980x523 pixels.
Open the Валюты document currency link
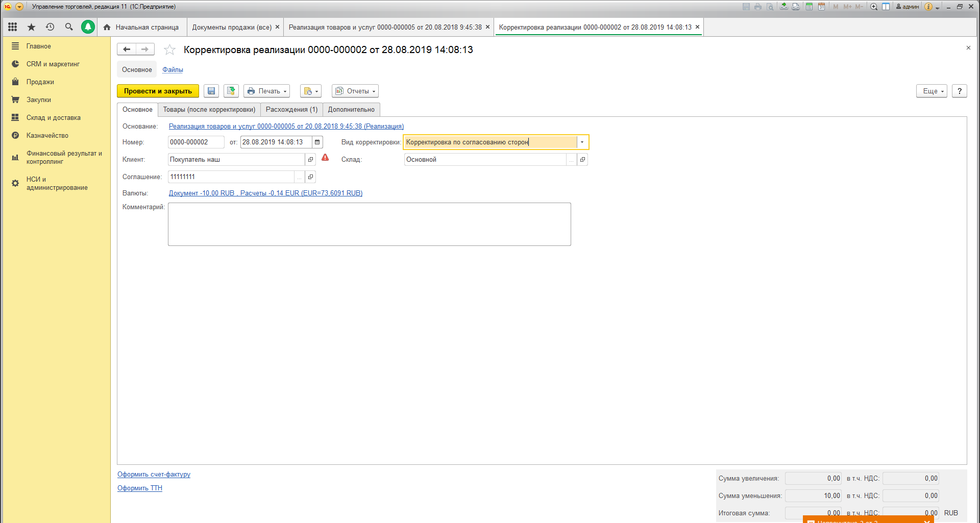click(265, 193)
